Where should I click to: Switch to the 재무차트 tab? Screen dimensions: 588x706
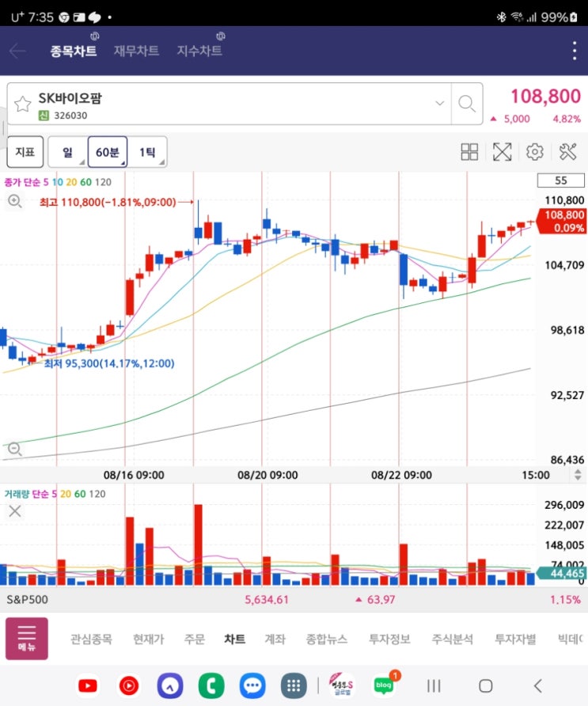[136, 51]
